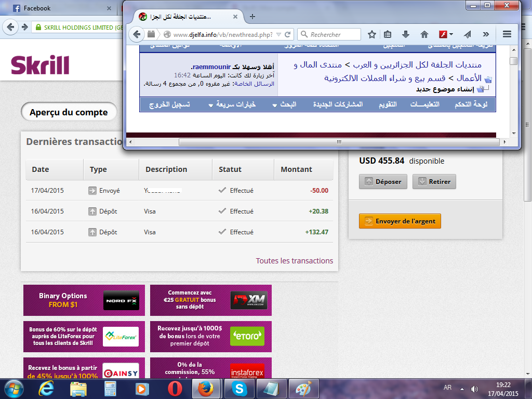Click the Rechercher search box
The width and height of the screenshot is (532, 399).
pos(329,34)
